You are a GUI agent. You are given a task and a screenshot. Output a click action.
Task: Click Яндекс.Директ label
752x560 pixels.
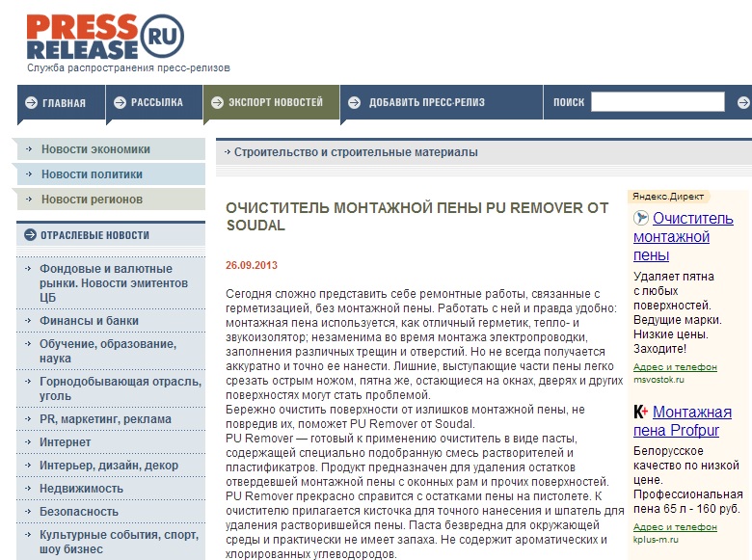[668, 196]
